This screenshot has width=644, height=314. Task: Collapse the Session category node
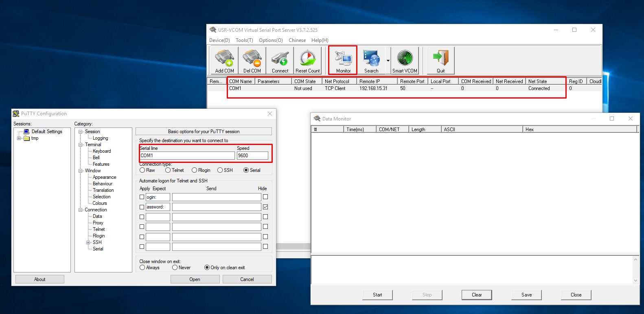click(81, 132)
